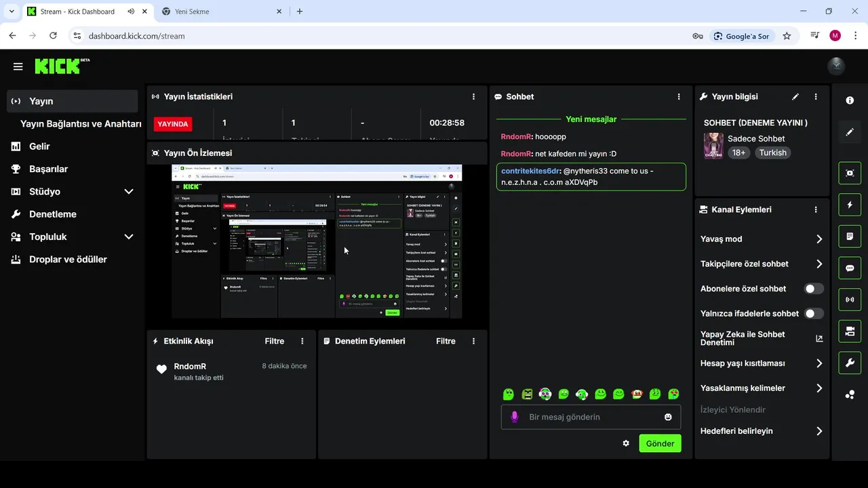
Task: Toggle the lightning activity feed widget icon
Action: (850, 205)
